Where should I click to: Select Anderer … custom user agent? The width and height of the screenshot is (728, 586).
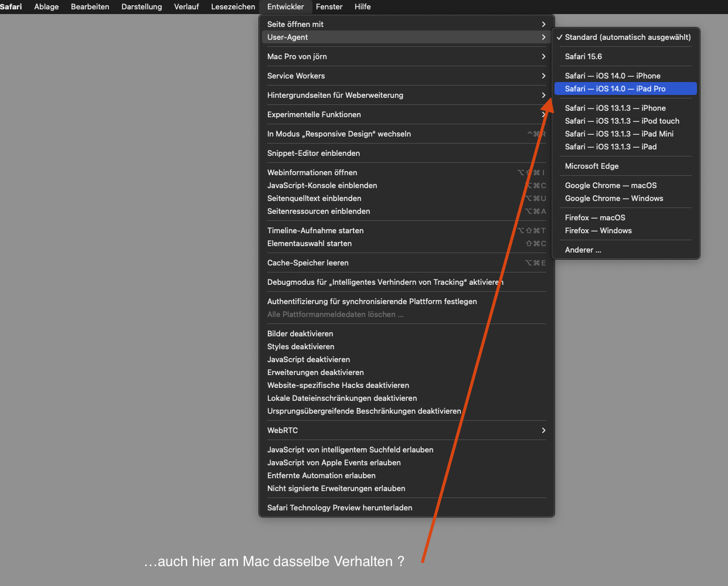click(625, 250)
